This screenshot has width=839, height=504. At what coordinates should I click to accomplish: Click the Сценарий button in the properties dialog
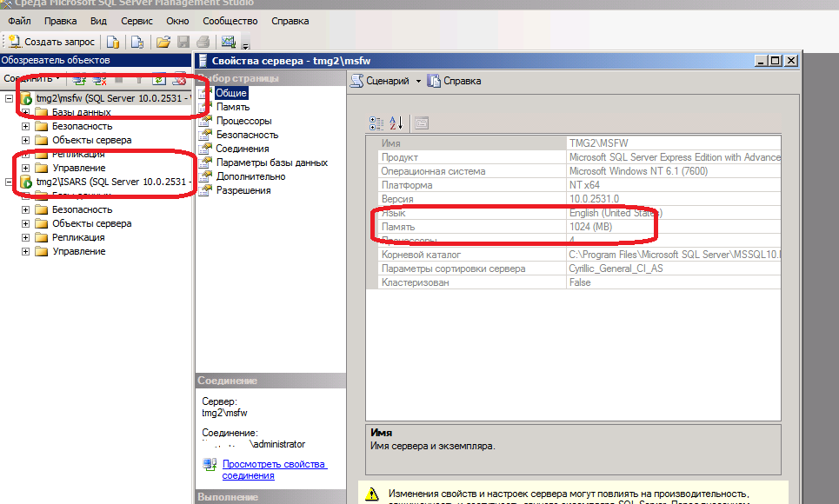381,81
